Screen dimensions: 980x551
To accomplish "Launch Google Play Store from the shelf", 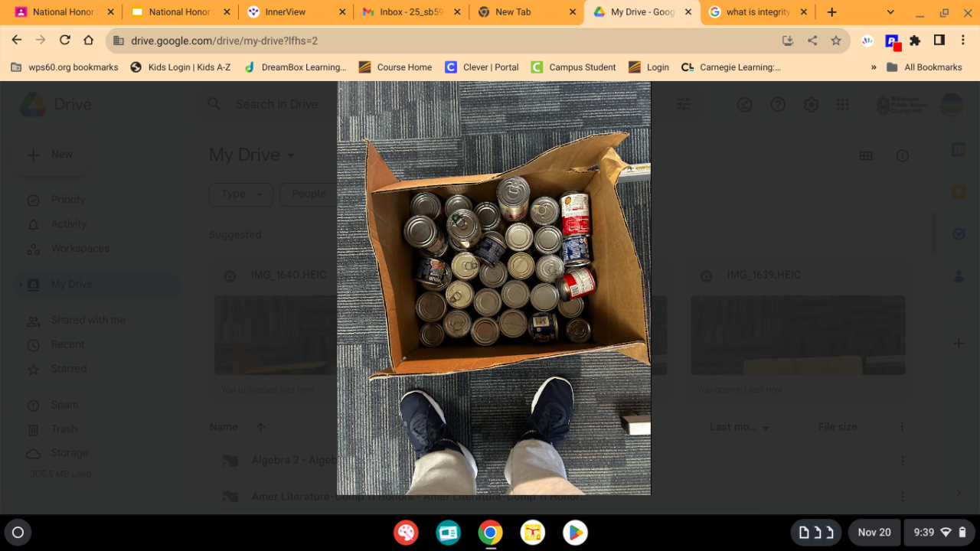I will point(575,533).
